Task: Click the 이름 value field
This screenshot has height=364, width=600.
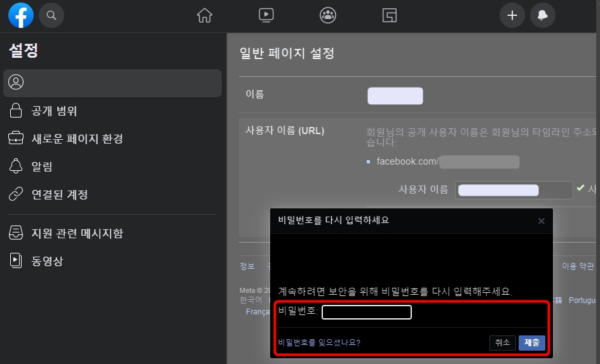Action: click(x=395, y=95)
